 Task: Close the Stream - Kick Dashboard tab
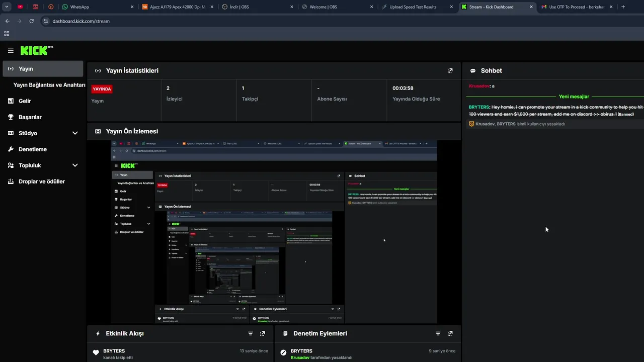531,7
